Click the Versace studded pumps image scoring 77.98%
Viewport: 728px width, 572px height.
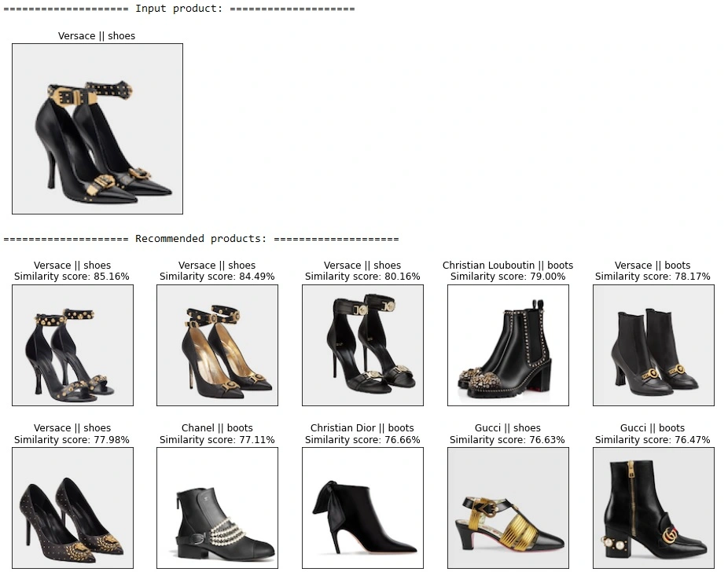[72, 508]
